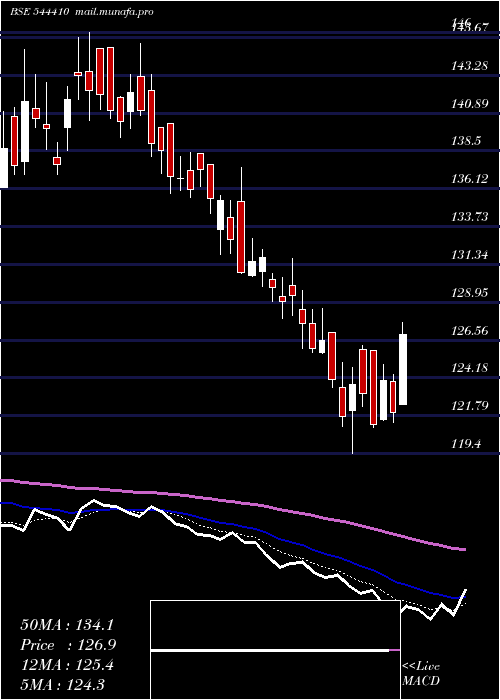Click the 138.5 price axis label

coord(466,141)
